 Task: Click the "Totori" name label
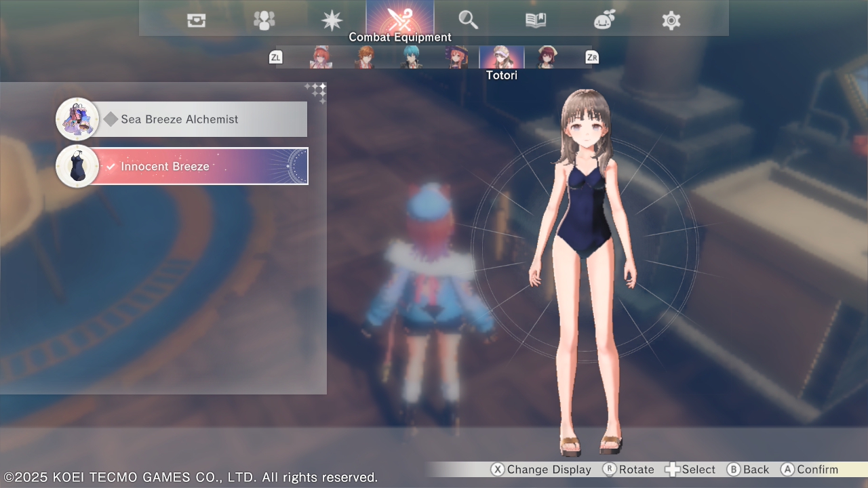[x=502, y=75]
